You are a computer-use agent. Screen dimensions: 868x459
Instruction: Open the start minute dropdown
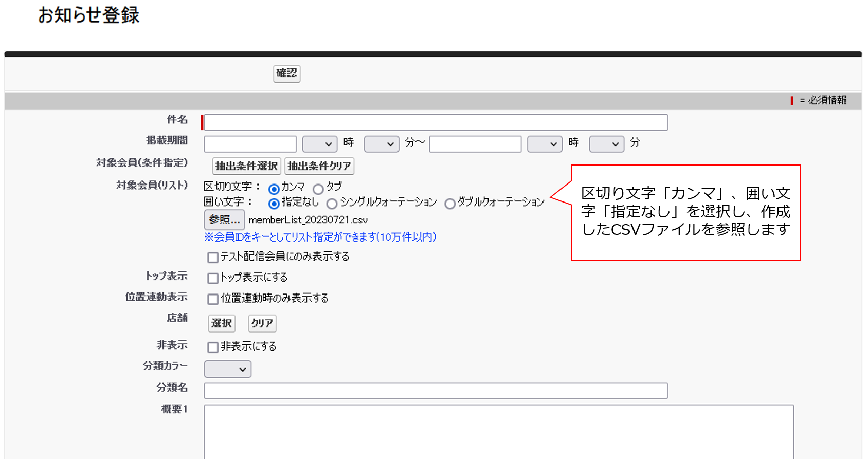click(x=382, y=144)
